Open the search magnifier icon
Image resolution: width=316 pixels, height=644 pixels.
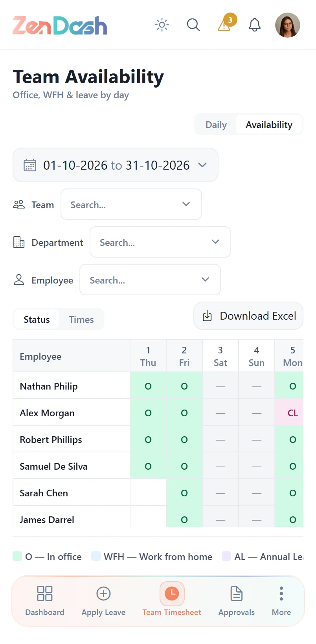point(193,25)
